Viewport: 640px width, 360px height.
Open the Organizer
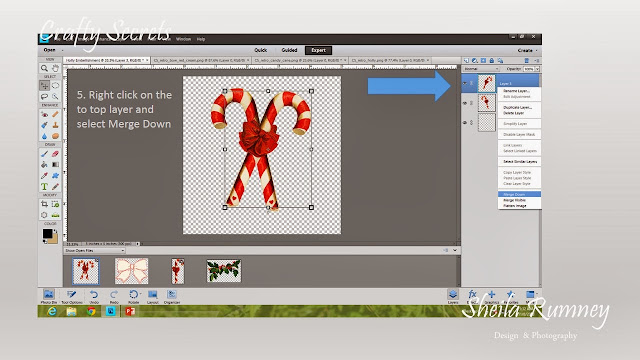[172, 296]
